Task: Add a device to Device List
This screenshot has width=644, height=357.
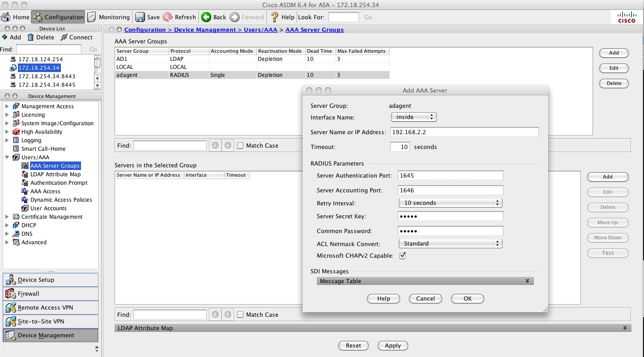Action: click(x=12, y=37)
